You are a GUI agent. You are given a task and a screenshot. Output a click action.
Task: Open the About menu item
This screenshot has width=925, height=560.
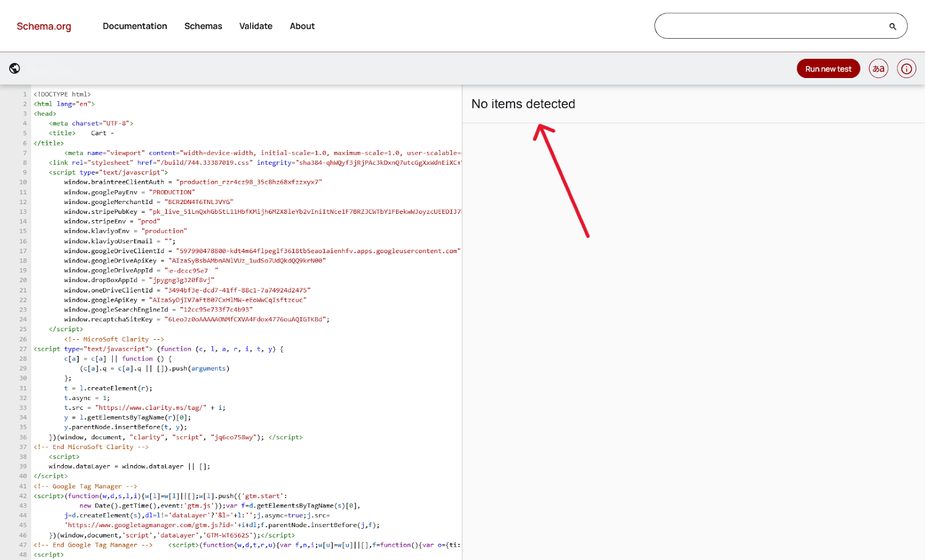(x=302, y=26)
